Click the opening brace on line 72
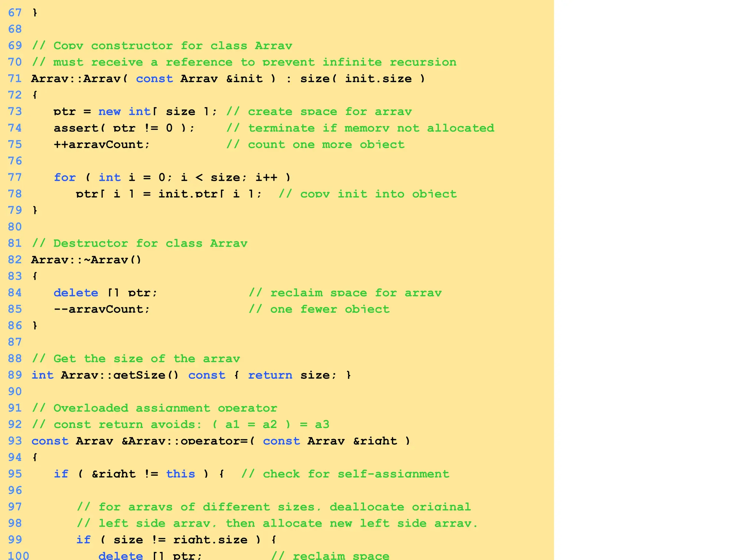This screenshot has height=560, width=747. click(x=35, y=95)
